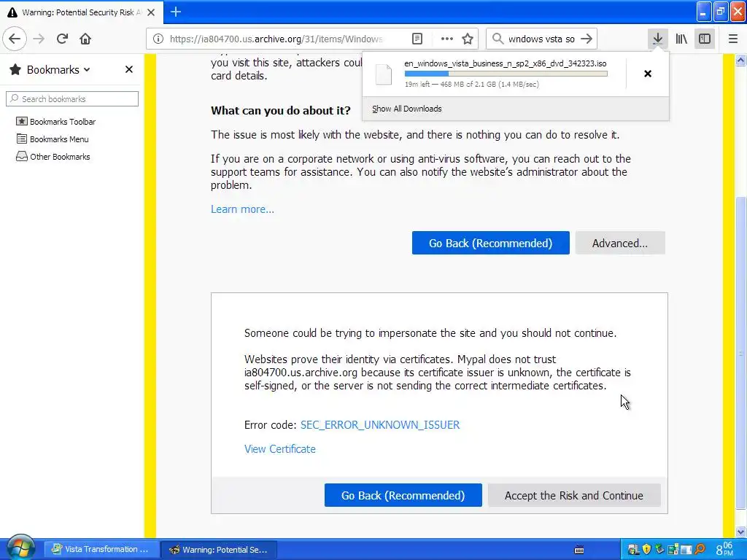Bookmark this page with the star icon

(468, 39)
